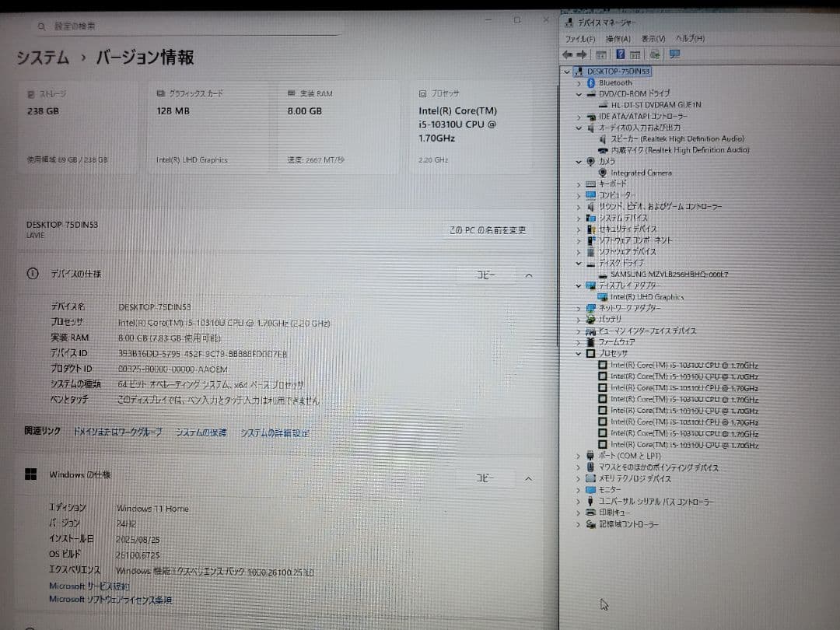
Task: Collapse the デバイスの仕様 section chevron
Action: [527, 275]
